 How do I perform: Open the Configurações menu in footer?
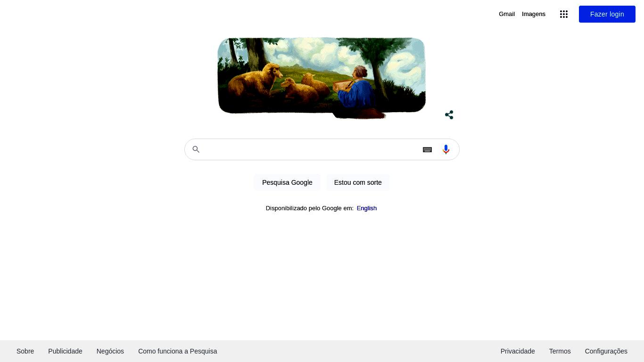(606, 351)
